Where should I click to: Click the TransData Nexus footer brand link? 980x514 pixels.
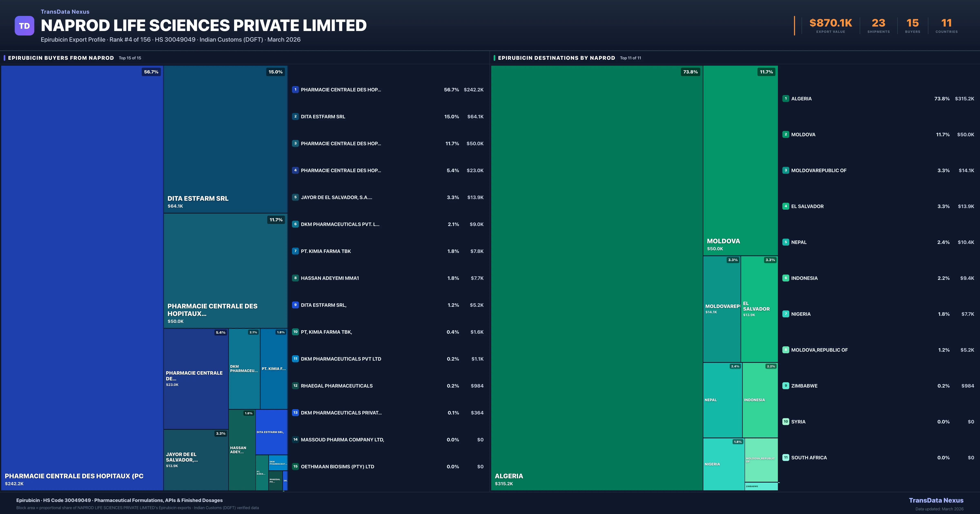[x=936, y=500]
